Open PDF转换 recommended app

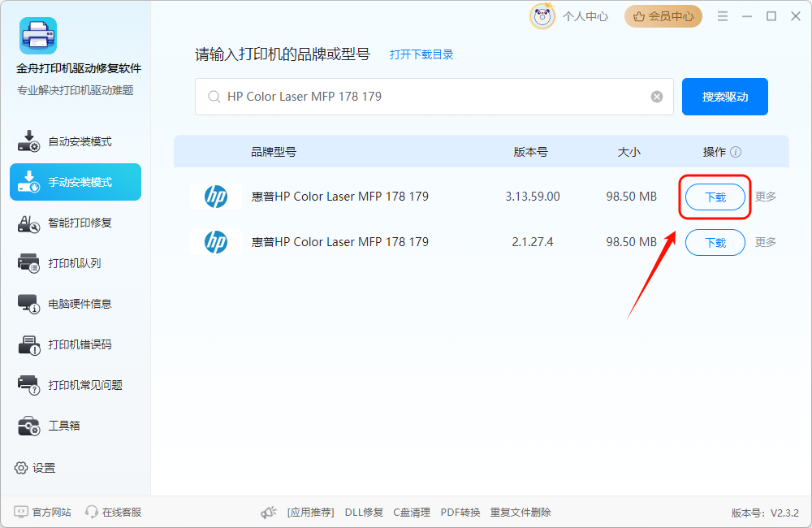460,513
